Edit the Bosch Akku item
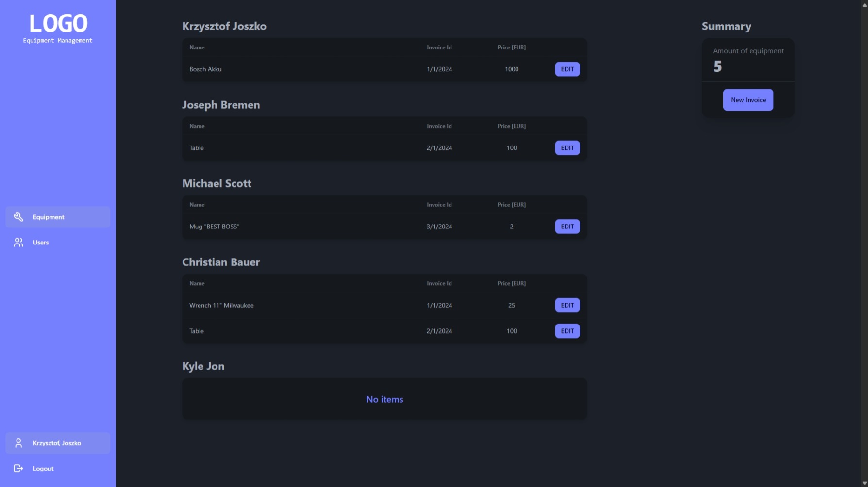Viewport: 868px width, 487px height. [567, 69]
